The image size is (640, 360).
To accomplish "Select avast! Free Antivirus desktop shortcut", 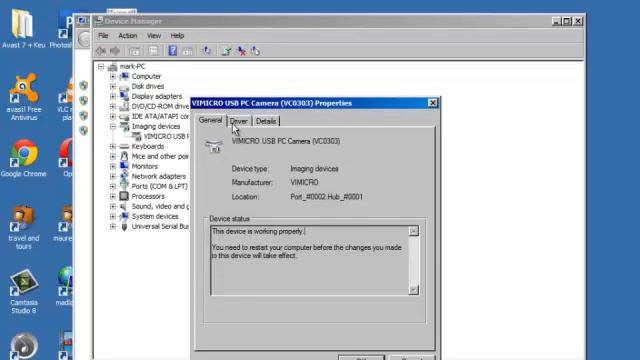I will 23,97.
